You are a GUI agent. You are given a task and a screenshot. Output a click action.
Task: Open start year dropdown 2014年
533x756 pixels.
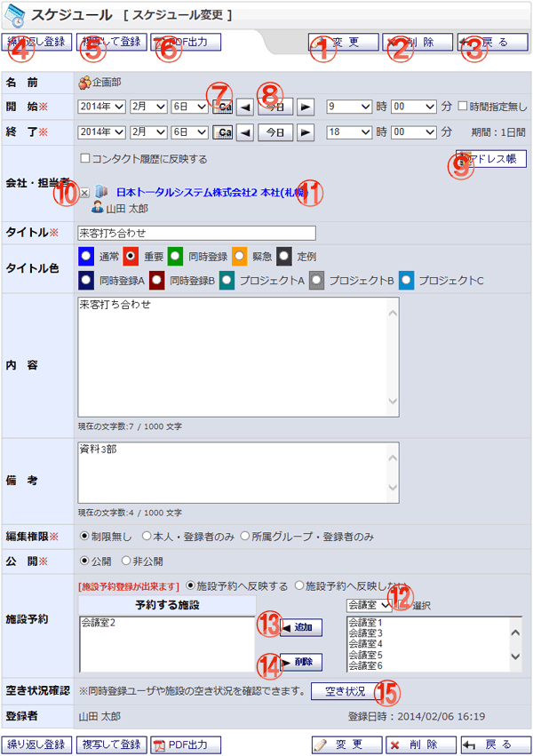point(101,107)
